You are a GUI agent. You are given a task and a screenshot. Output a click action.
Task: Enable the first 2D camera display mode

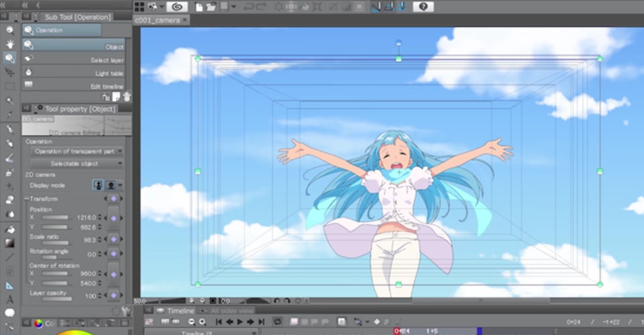click(98, 186)
